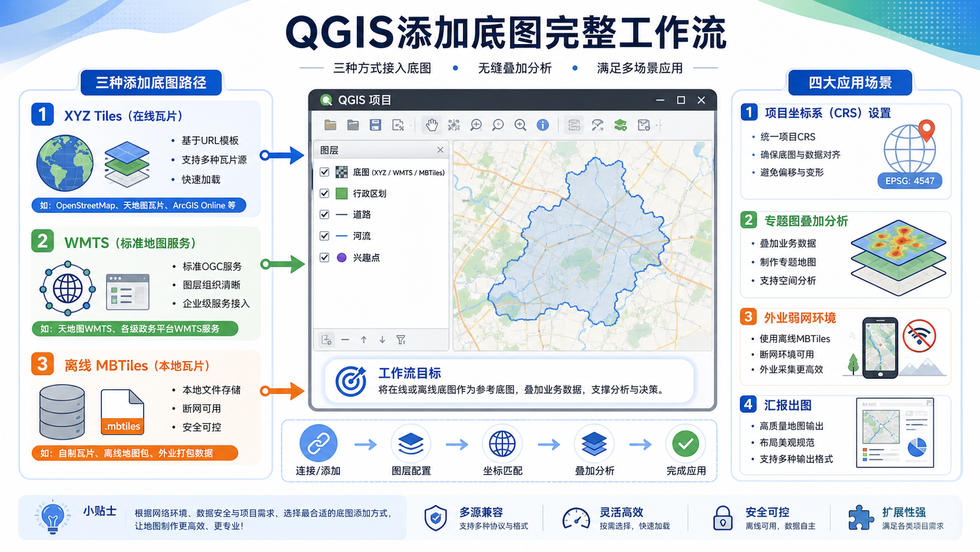Click the 如:天地图WMTS green pill
The width and height of the screenshot is (980, 552).
[x=135, y=329]
